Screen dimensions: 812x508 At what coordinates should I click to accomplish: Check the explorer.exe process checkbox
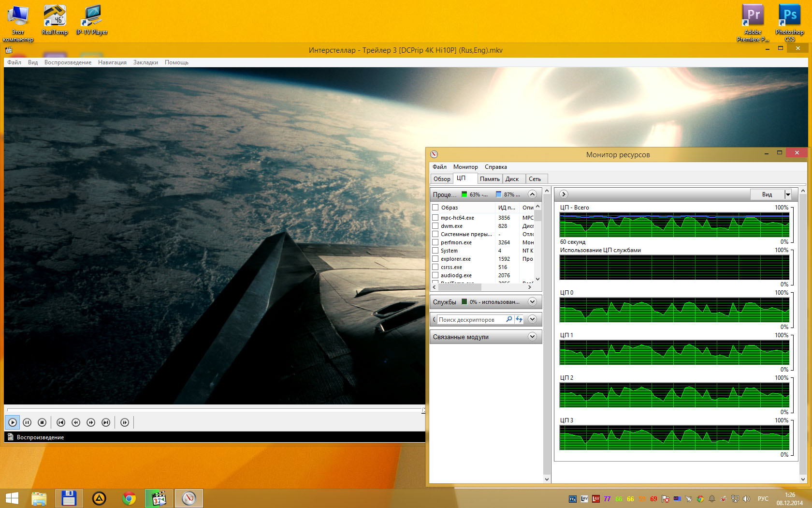click(x=435, y=259)
